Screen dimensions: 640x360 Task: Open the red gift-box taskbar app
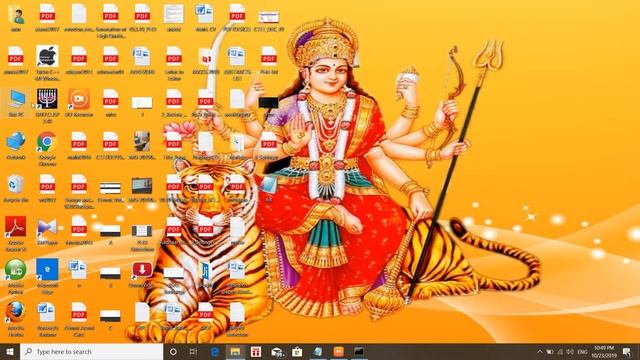coord(256,352)
